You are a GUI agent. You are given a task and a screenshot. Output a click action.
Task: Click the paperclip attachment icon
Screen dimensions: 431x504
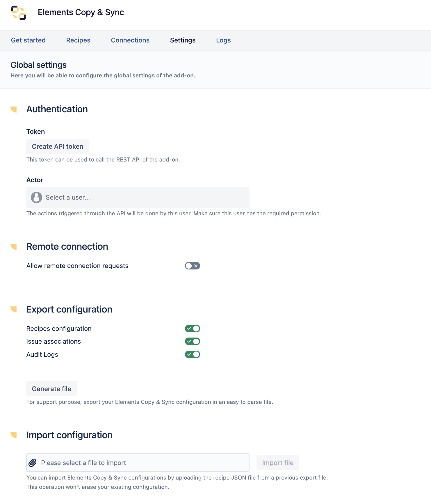tap(33, 463)
